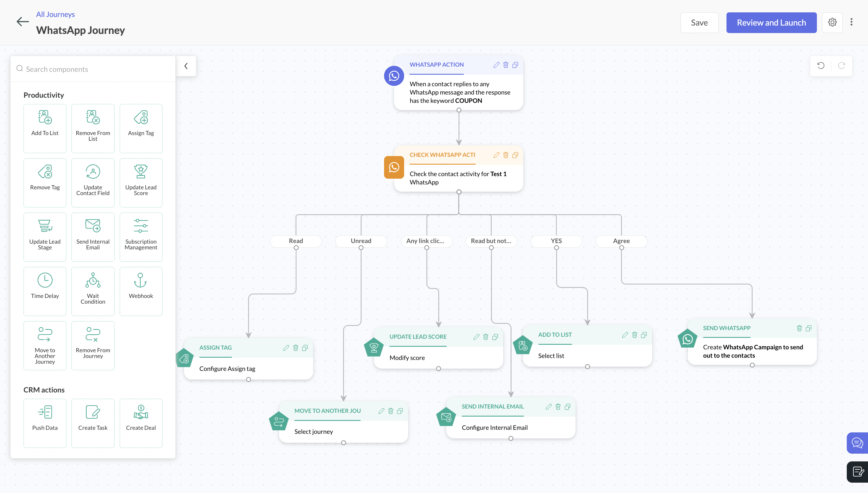868x493 pixels.
Task: Duplicate the Send WhatsApp node
Action: 809,328
